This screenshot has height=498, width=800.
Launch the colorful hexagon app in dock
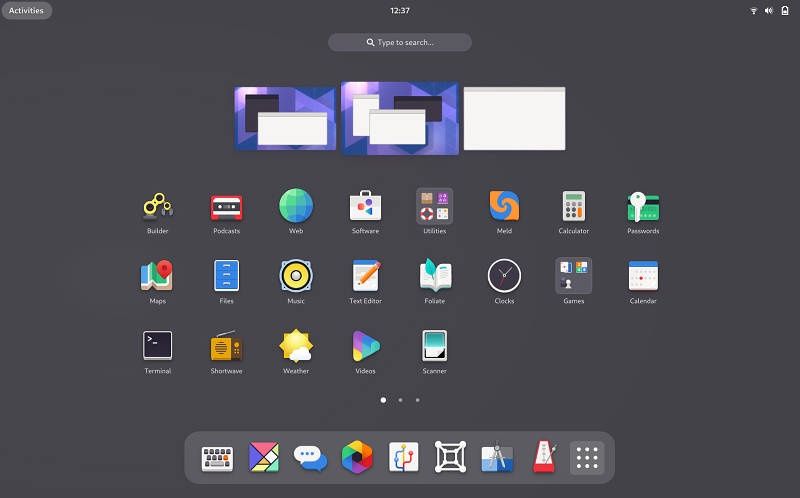point(357,457)
